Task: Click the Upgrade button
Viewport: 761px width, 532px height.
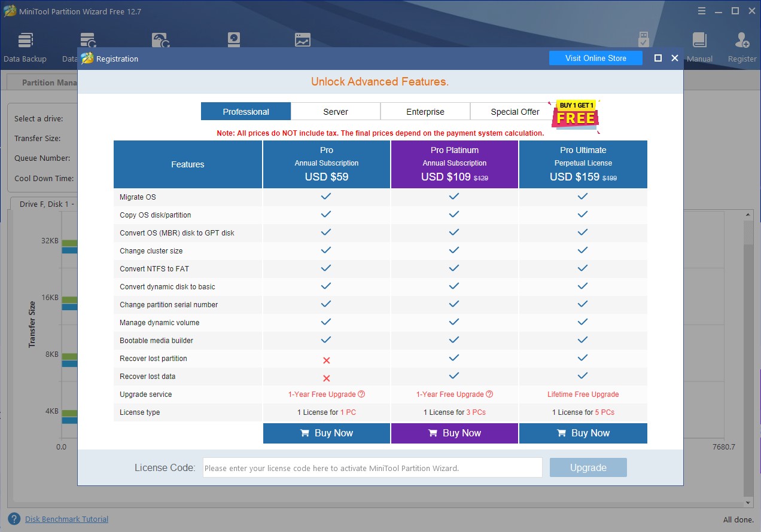Action: pos(588,467)
